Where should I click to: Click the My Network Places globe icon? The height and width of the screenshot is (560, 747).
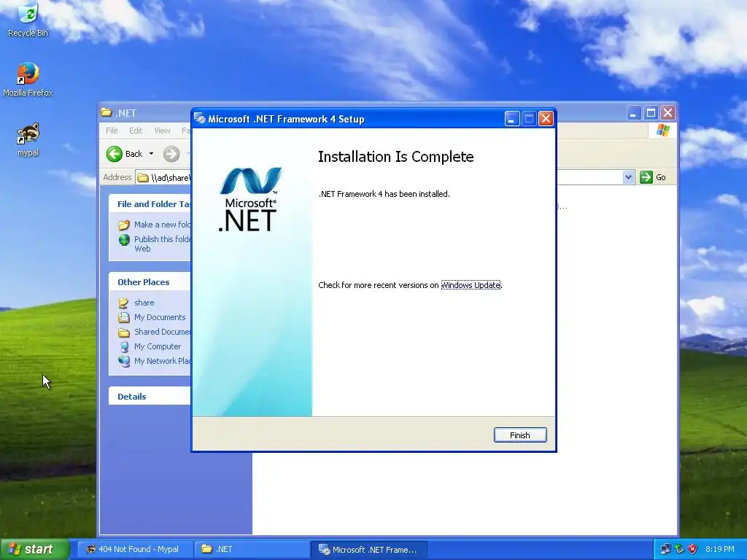click(x=124, y=361)
